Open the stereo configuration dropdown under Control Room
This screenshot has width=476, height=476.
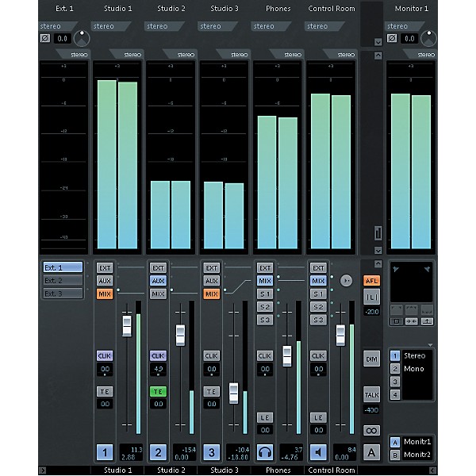(x=324, y=26)
